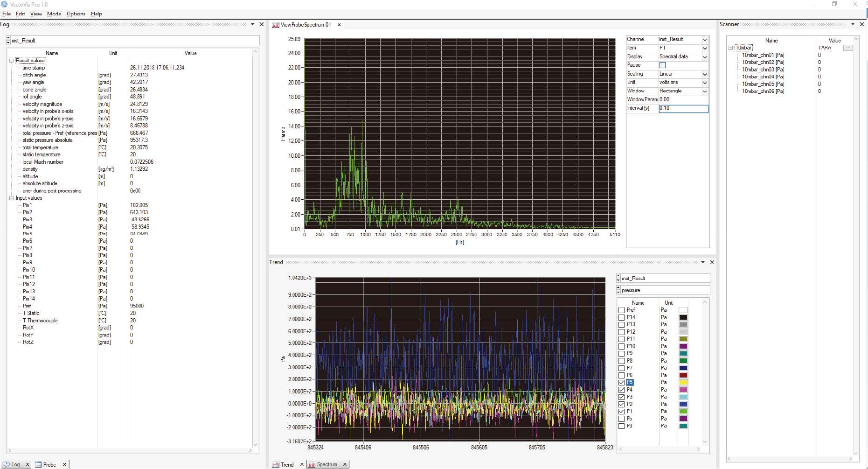Open the Mode menu
The image size is (868, 469).
click(x=54, y=14)
